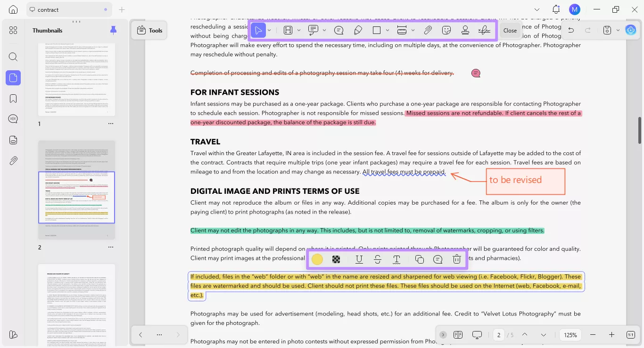Viewport: 644px width, 348px height.
Task: Zoom in with plus button
Action: coord(611,335)
